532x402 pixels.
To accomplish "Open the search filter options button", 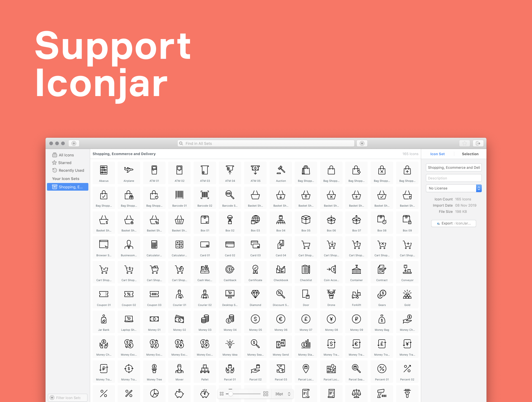I will point(362,143).
